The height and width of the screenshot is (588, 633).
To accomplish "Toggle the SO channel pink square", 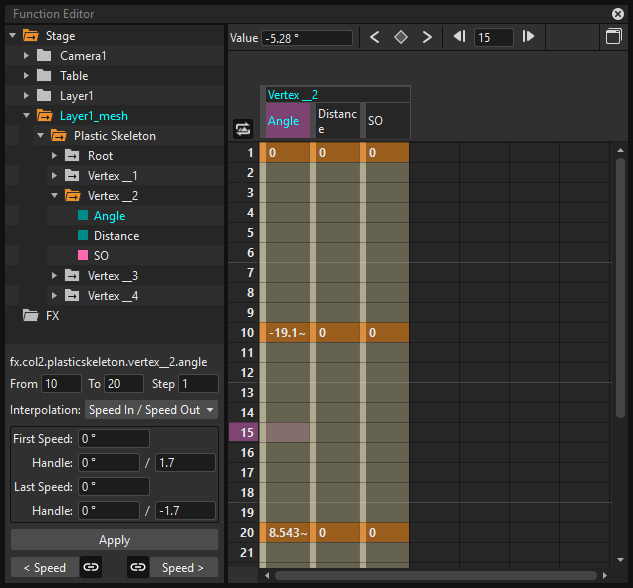I will [x=83, y=255].
